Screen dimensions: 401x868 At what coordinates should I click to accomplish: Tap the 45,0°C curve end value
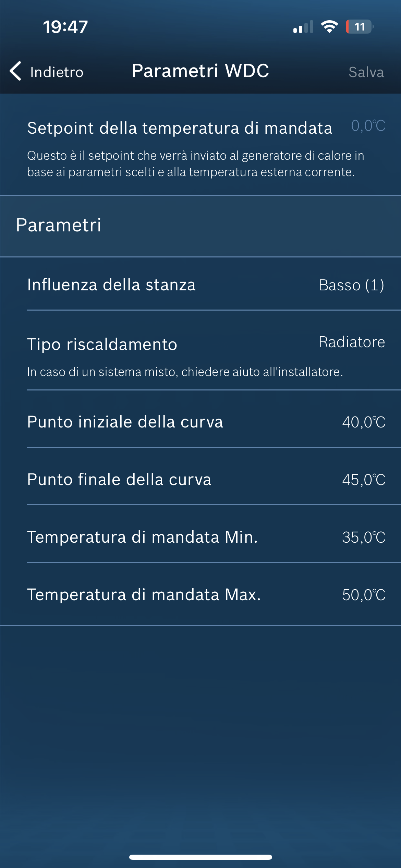click(364, 480)
